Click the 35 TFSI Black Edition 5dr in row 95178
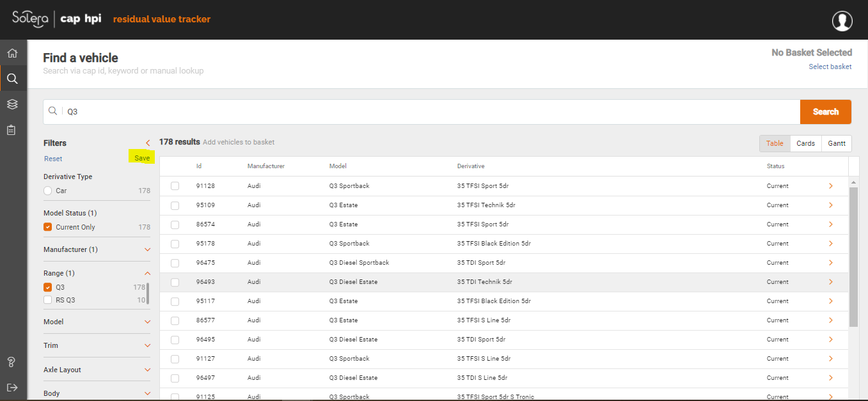Image resolution: width=868 pixels, height=401 pixels. pyautogui.click(x=494, y=244)
